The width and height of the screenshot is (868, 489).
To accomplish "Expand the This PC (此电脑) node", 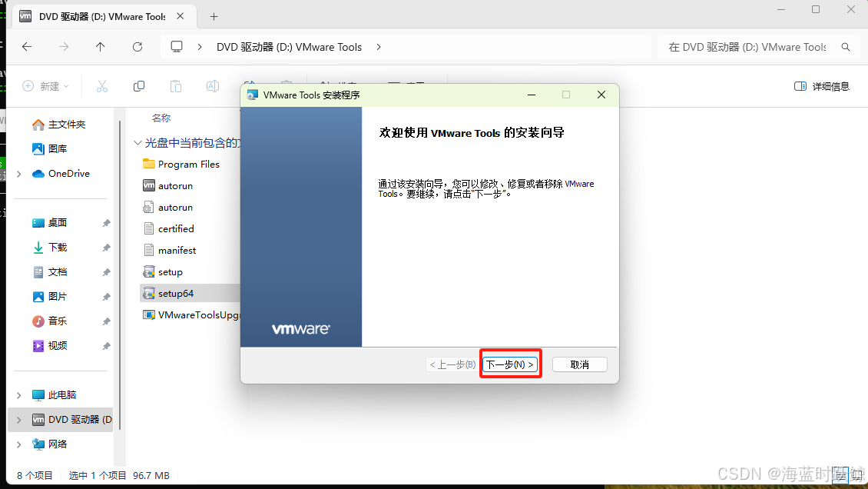I will [x=19, y=395].
